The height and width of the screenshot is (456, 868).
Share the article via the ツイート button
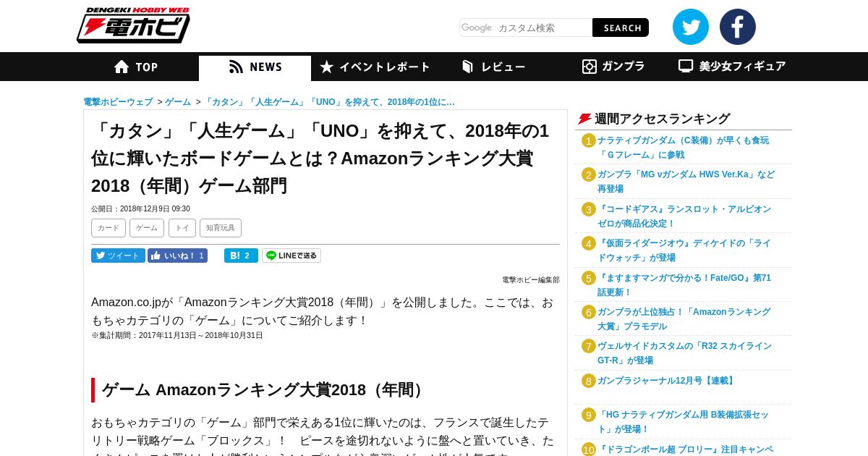[118, 256]
